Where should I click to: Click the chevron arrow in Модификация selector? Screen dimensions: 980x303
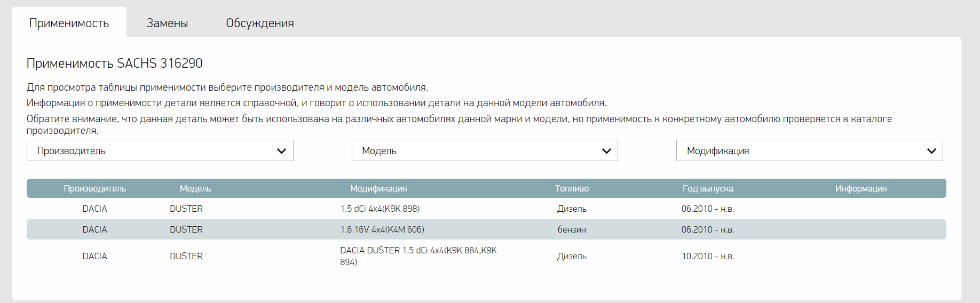pos(931,151)
